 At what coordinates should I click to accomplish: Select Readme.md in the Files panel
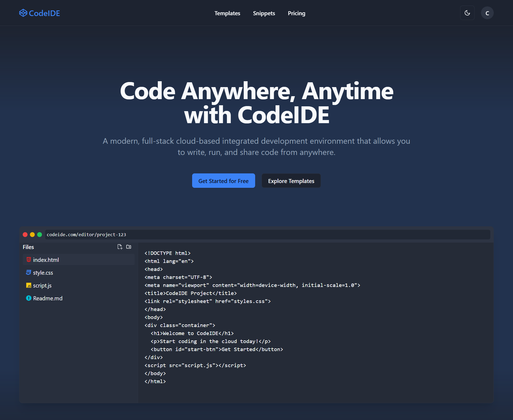click(x=48, y=298)
